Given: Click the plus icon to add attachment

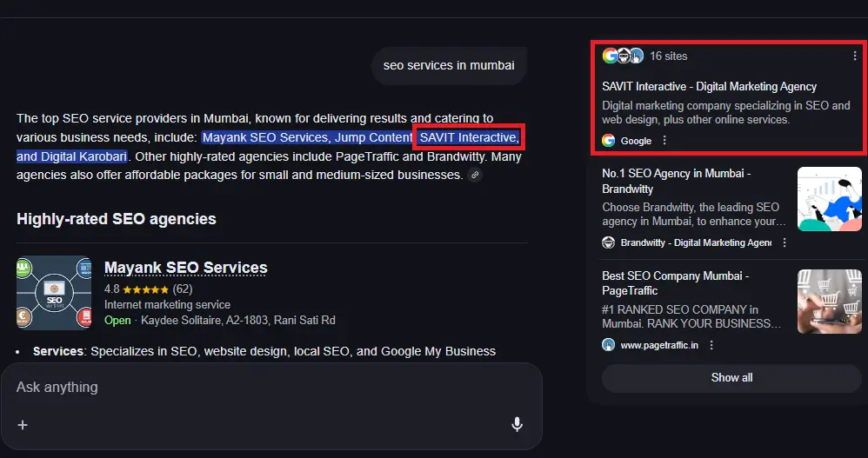Looking at the screenshot, I should [x=23, y=425].
